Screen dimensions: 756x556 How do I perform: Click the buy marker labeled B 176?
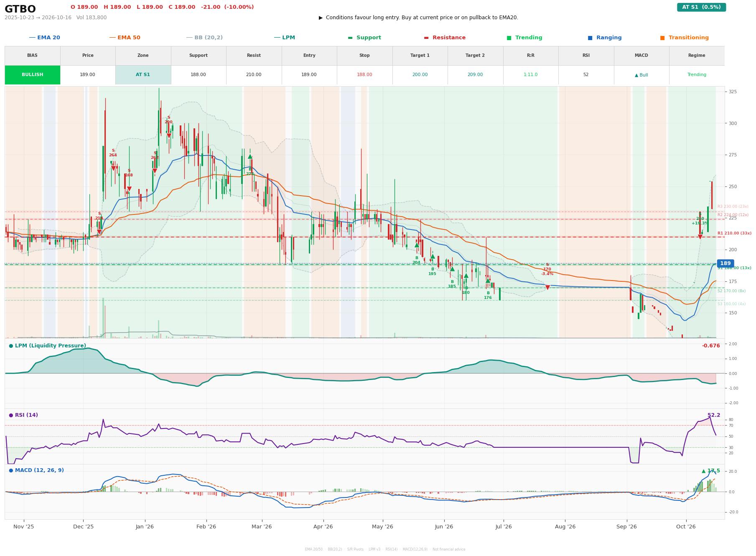pyautogui.click(x=488, y=281)
